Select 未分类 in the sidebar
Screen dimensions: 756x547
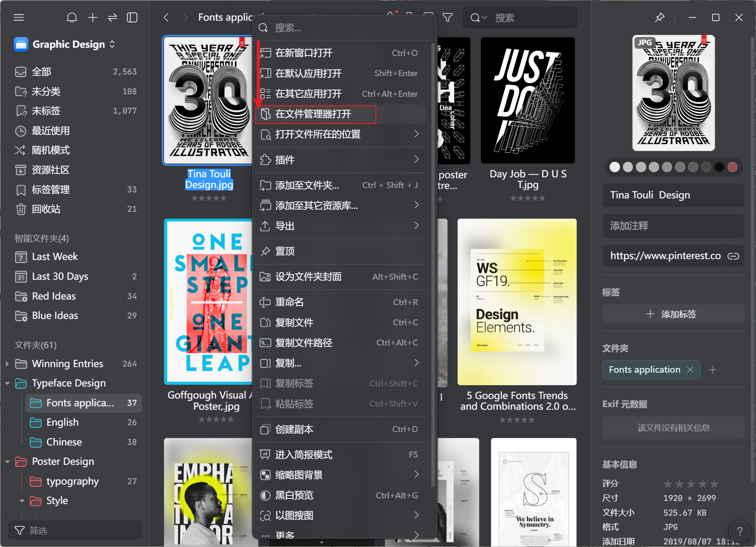click(75, 91)
